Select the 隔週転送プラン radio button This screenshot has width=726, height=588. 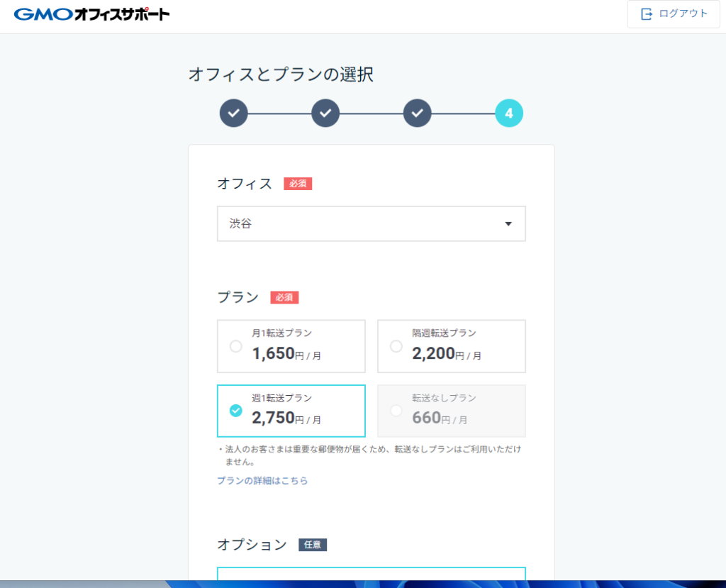click(396, 346)
